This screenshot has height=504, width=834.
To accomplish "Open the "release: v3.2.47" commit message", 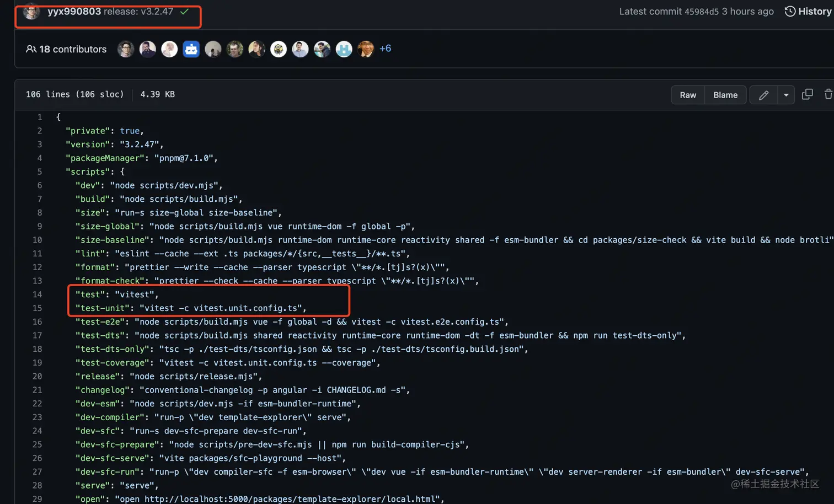I will click(138, 12).
